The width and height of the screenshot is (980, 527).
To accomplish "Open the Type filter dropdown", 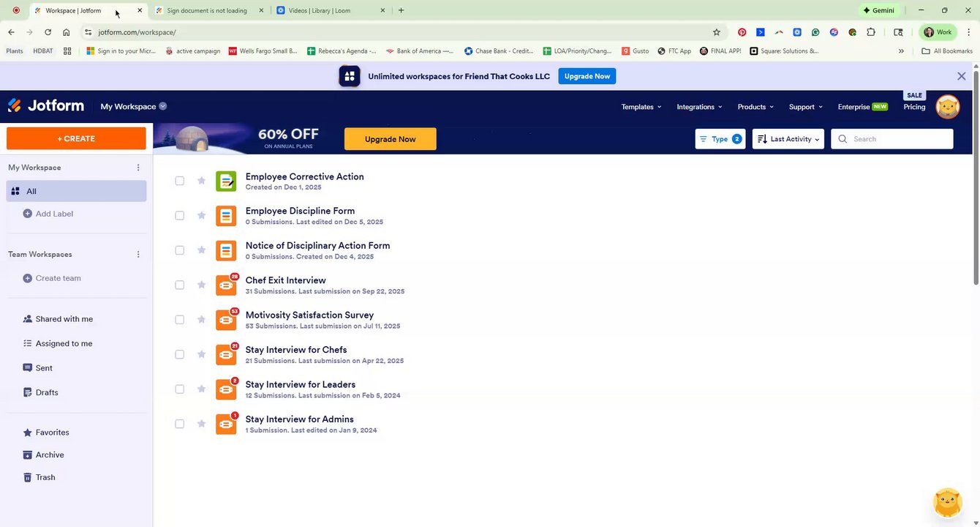I will click(720, 139).
